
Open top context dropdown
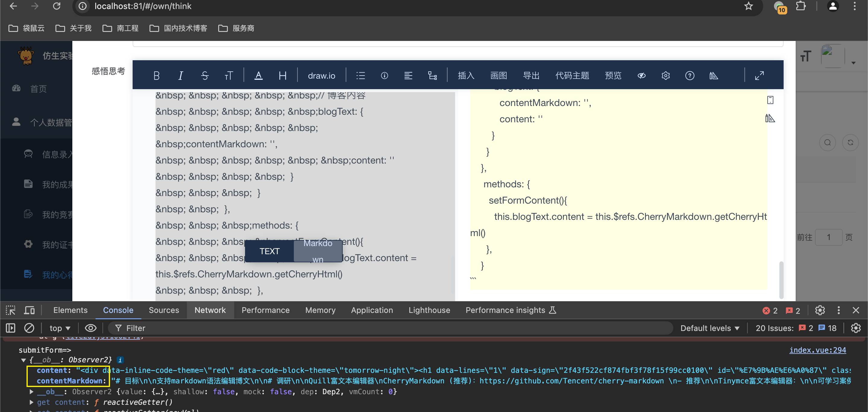[x=60, y=328]
